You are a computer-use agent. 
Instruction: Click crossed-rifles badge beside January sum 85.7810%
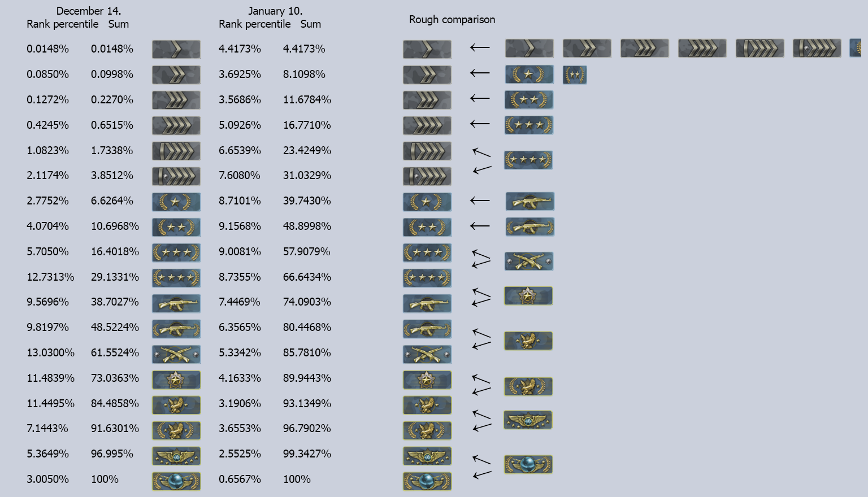click(x=427, y=354)
